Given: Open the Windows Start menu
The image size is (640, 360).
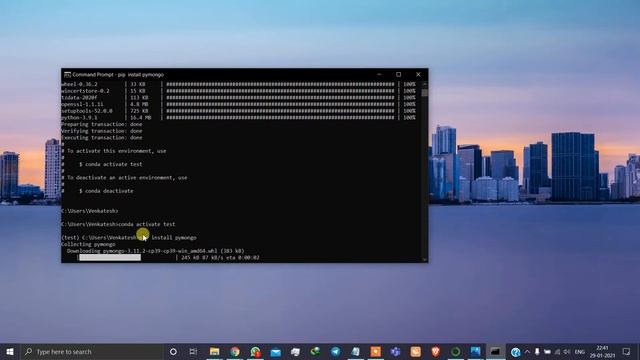Looking at the screenshot, I should tap(10, 351).
